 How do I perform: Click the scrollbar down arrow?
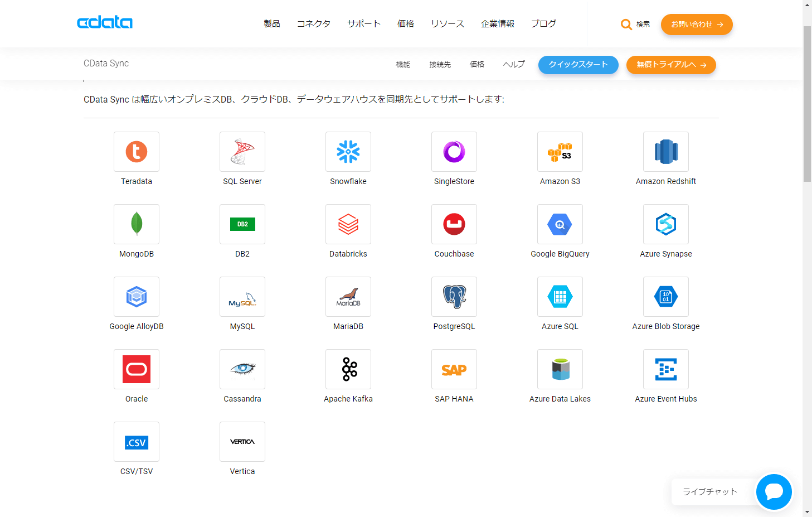pyautogui.click(x=807, y=512)
